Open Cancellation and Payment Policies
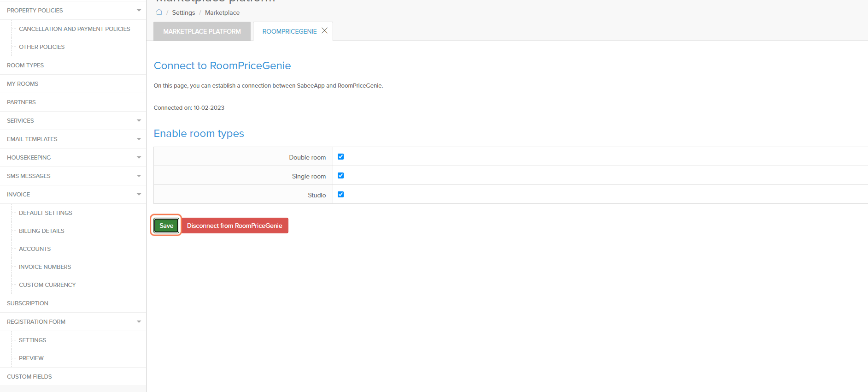This screenshot has height=392, width=868. (x=75, y=29)
